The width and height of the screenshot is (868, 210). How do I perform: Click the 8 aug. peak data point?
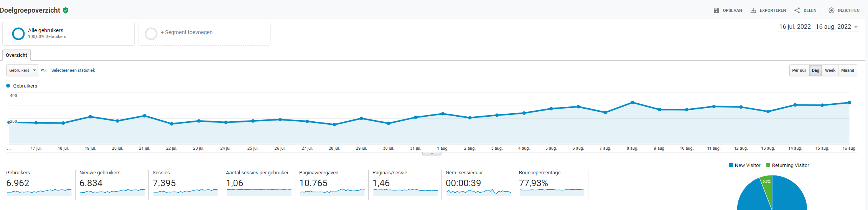tap(632, 103)
